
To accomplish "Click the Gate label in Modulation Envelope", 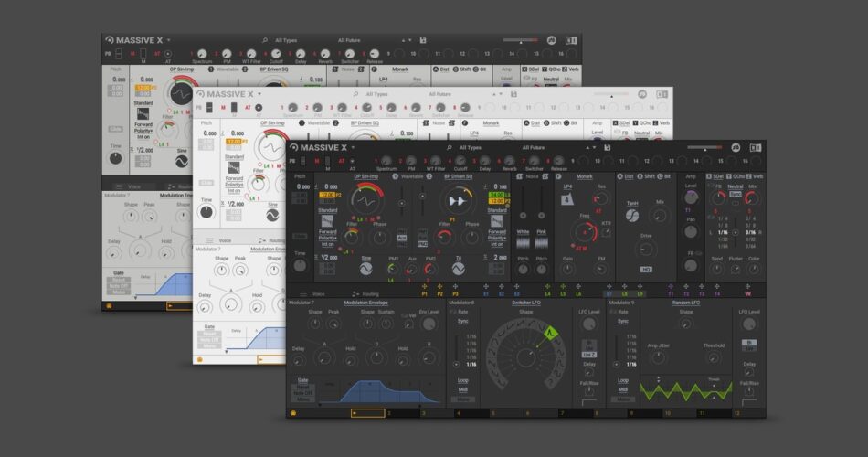I will point(302,379).
